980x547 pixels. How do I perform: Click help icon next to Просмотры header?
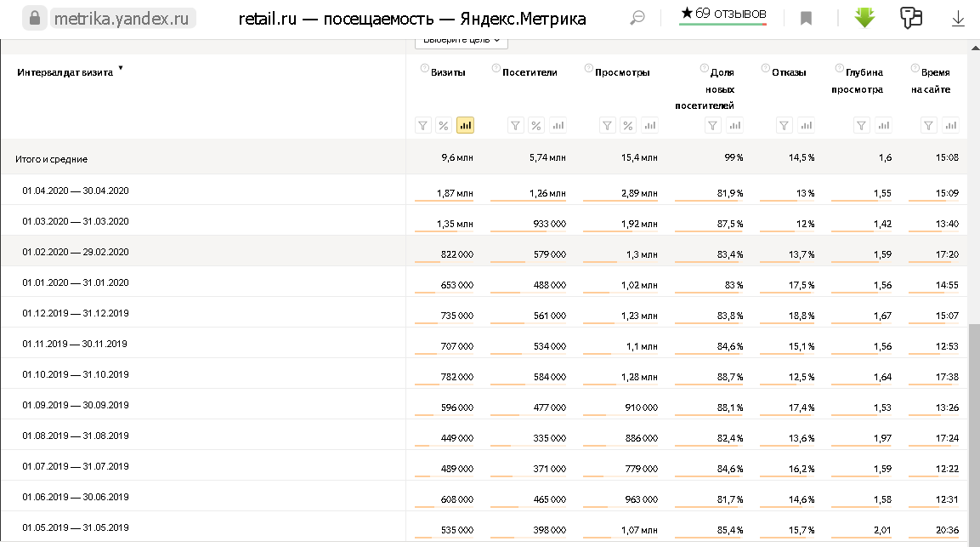(x=589, y=68)
